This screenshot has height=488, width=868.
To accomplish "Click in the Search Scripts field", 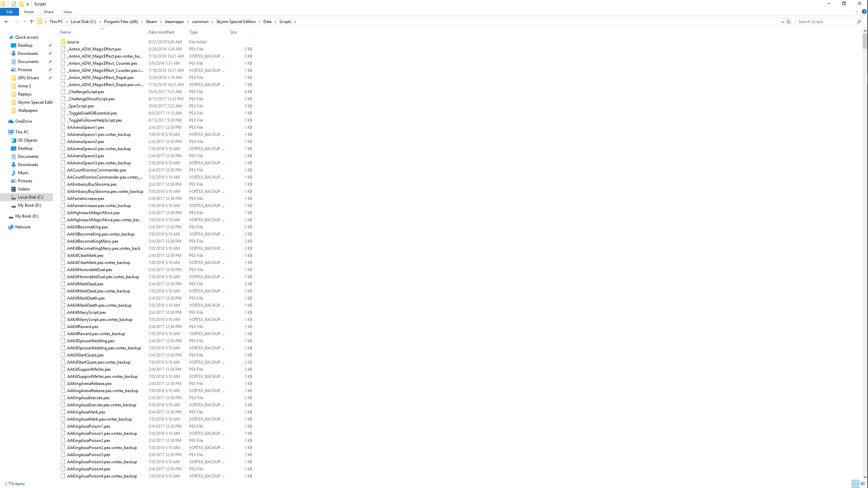I will pyautogui.click(x=824, y=22).
